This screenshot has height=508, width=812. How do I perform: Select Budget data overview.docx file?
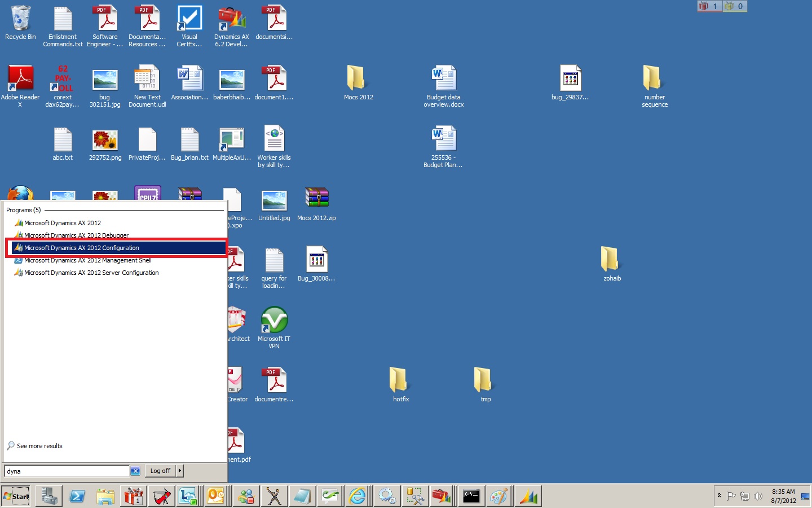[x=444, y=86]
